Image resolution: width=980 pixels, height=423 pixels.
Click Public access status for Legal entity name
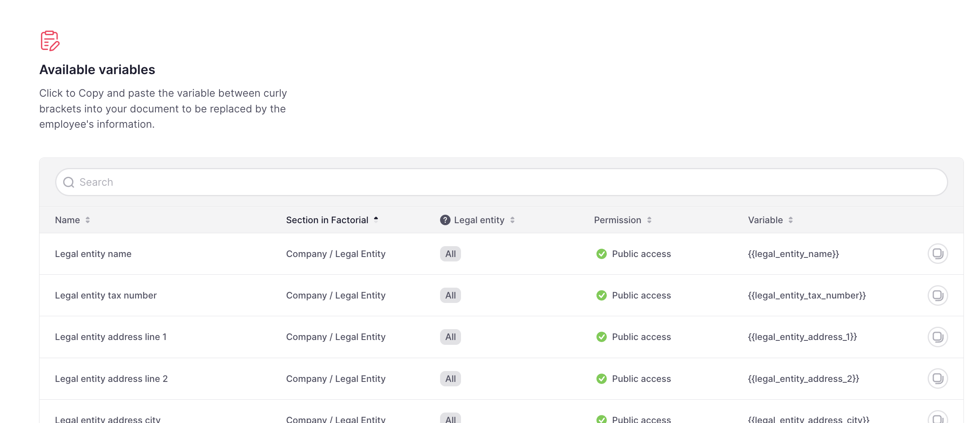pyautogui.click(x=641, y=254)
